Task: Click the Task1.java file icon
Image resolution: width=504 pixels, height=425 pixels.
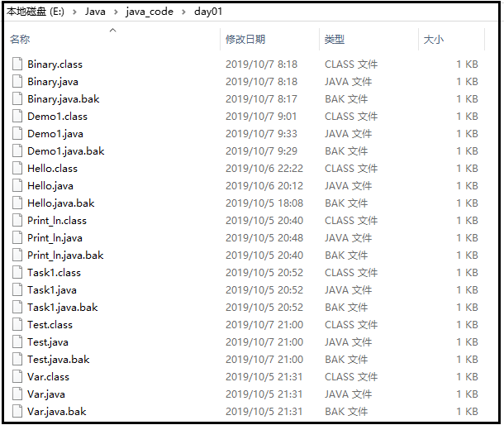Action: tap(17, 289)
